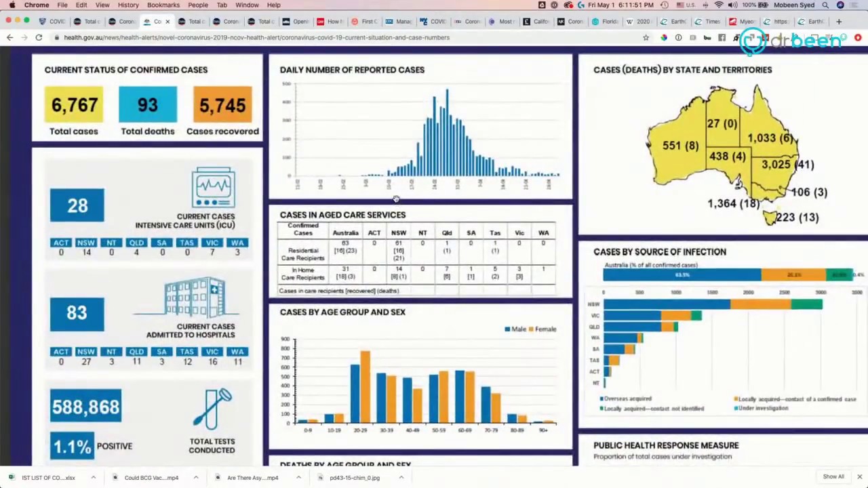Open the History menu in menu bar

pos(128,5)
